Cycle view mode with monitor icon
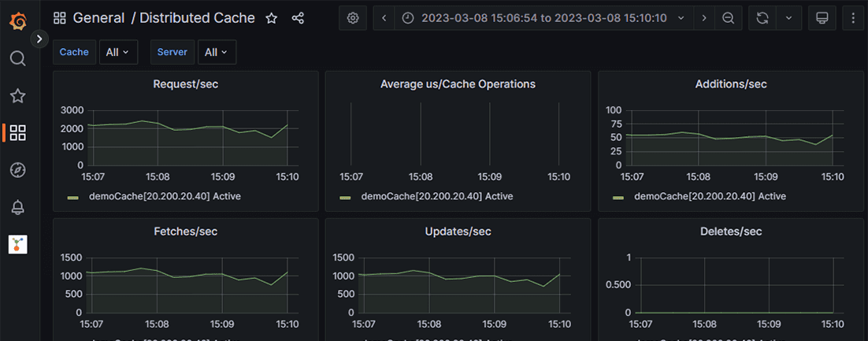 point(822,18)
